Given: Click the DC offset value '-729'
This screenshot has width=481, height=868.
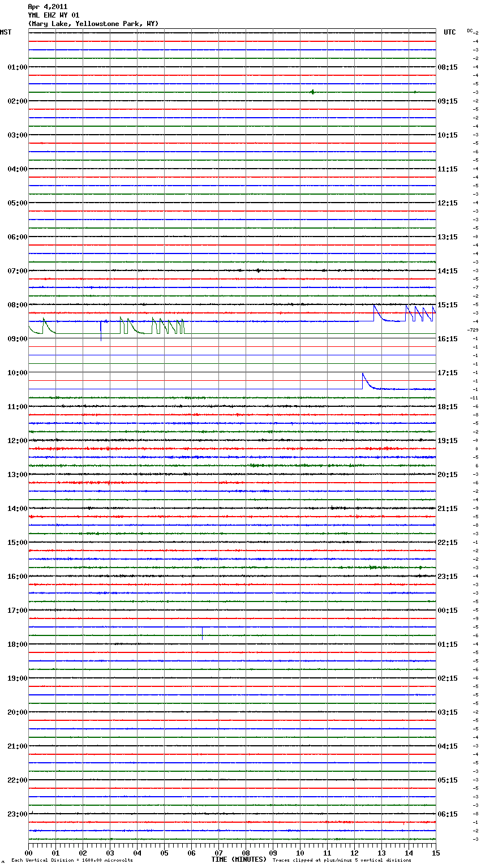Looking at the screenshot, I should point(473,330).
